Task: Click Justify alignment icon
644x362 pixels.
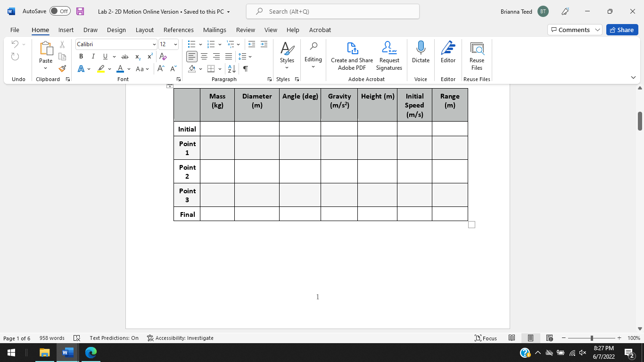Action: click(x=229, y=57)
